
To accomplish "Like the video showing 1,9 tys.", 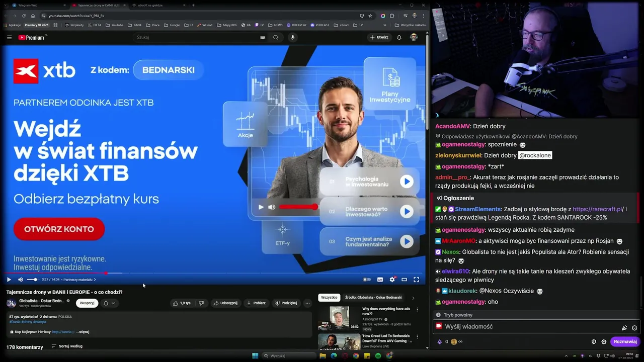I will 182,303.
